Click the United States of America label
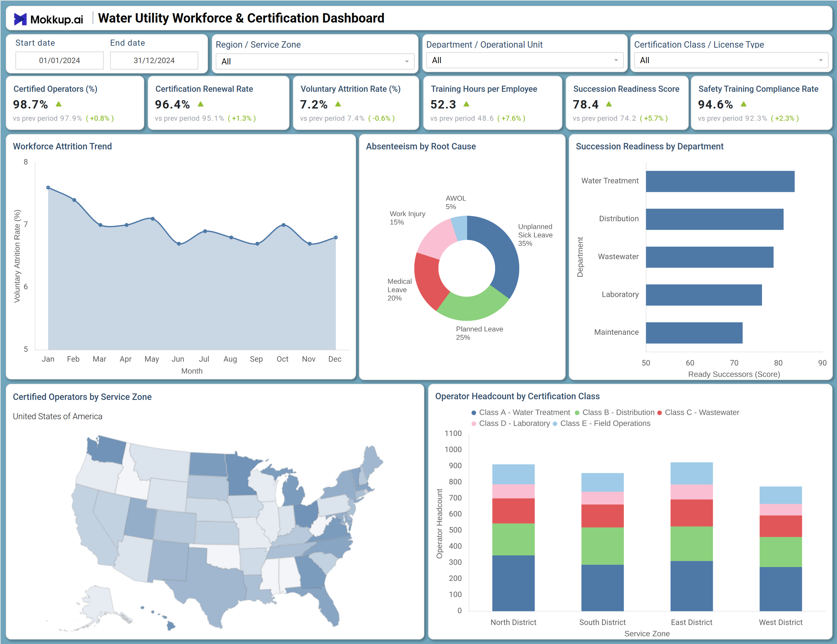This screenshot has height=644, width=837. [58, 416]
